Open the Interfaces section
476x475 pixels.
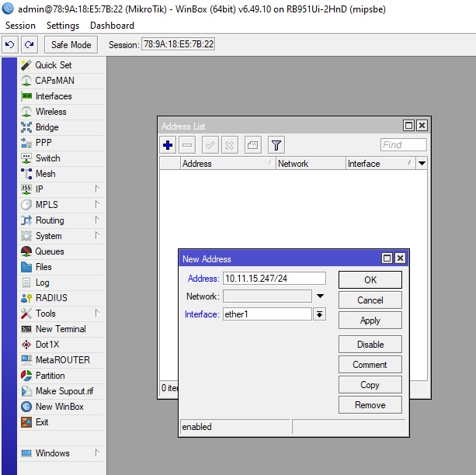click(x=62, y=96)
